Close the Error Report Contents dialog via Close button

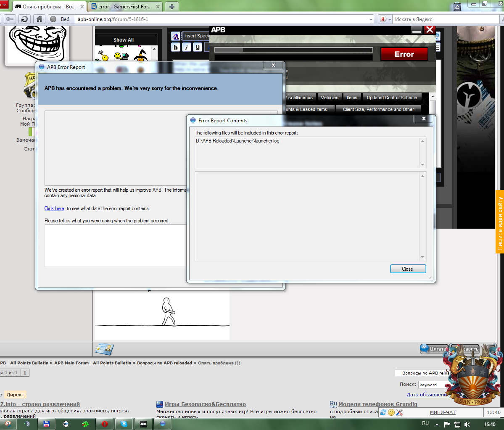click(407, 269)
